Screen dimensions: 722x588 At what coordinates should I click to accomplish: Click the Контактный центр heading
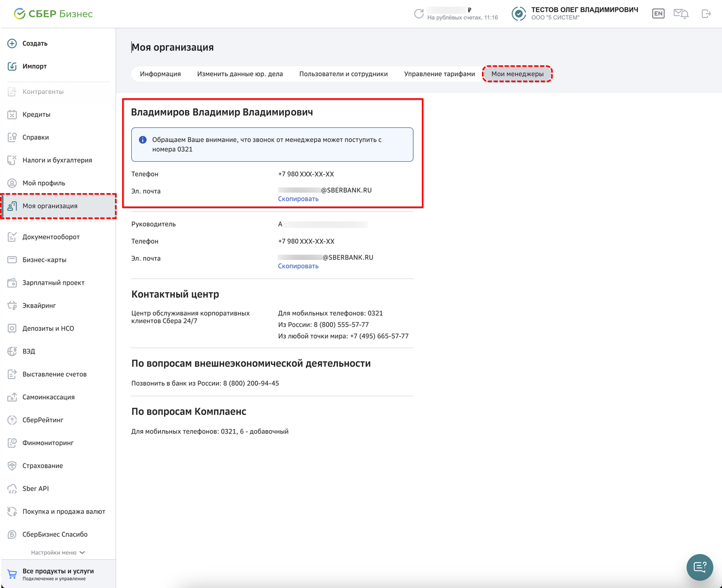click(x=175, y=294)
